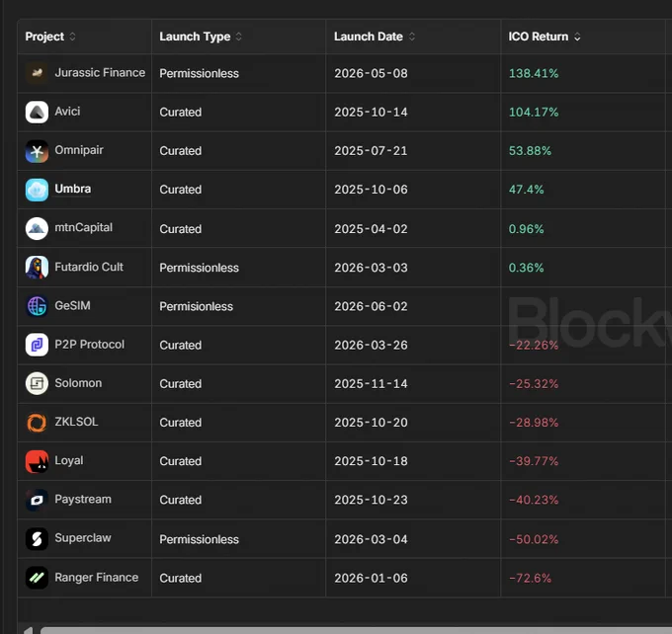
Task: Open the GeSIM project name
Action: click(x=72, y=306)
